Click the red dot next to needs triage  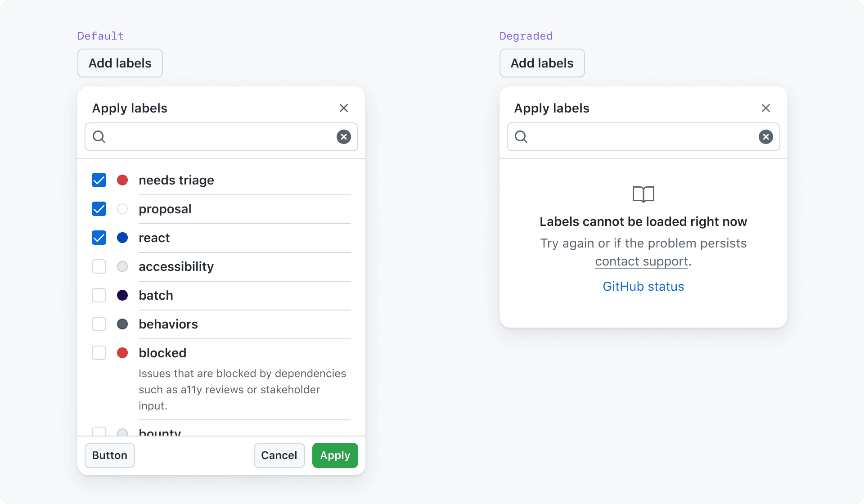point(122,180)
